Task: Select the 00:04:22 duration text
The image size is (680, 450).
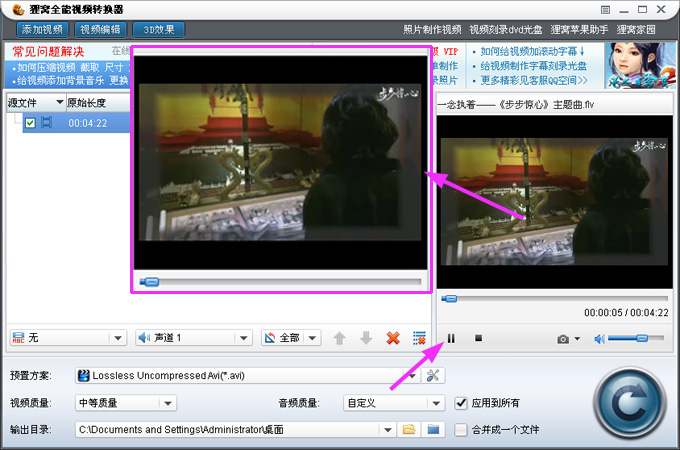Action: point(88,123)
